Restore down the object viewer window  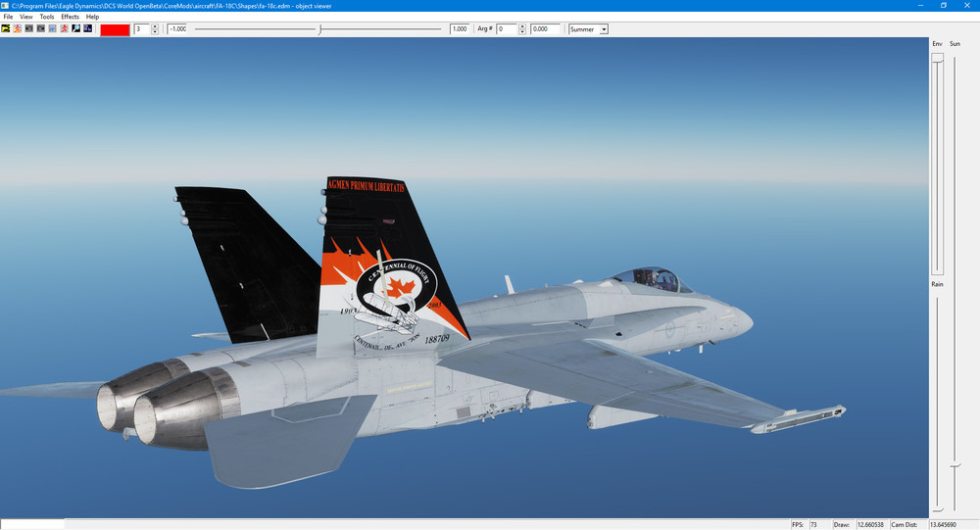click(944, 6)
